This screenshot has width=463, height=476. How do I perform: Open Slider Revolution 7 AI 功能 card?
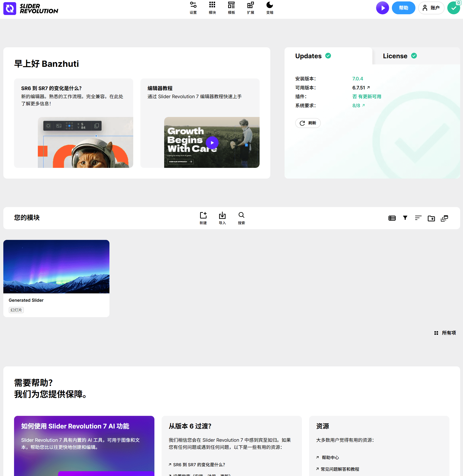point(84,446)
